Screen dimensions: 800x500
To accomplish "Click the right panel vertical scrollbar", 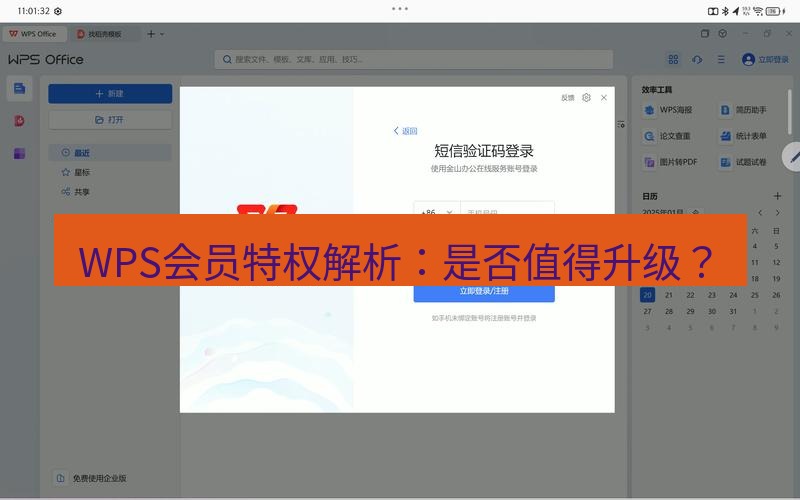I will coord(790,111).
